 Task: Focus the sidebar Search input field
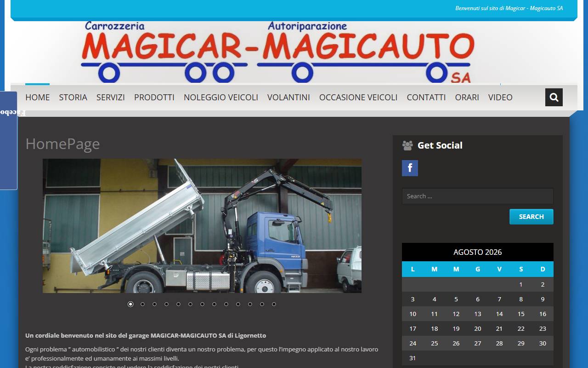pos(478,196)
